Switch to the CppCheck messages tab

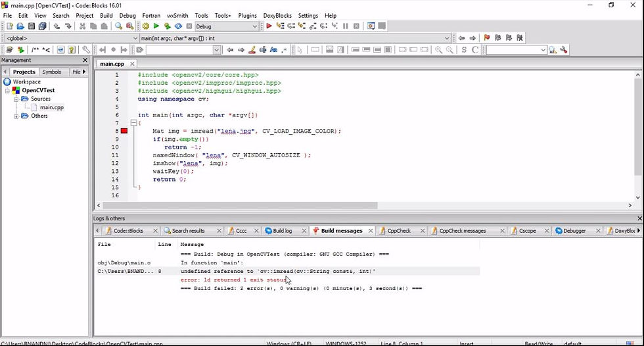[463, 230]
